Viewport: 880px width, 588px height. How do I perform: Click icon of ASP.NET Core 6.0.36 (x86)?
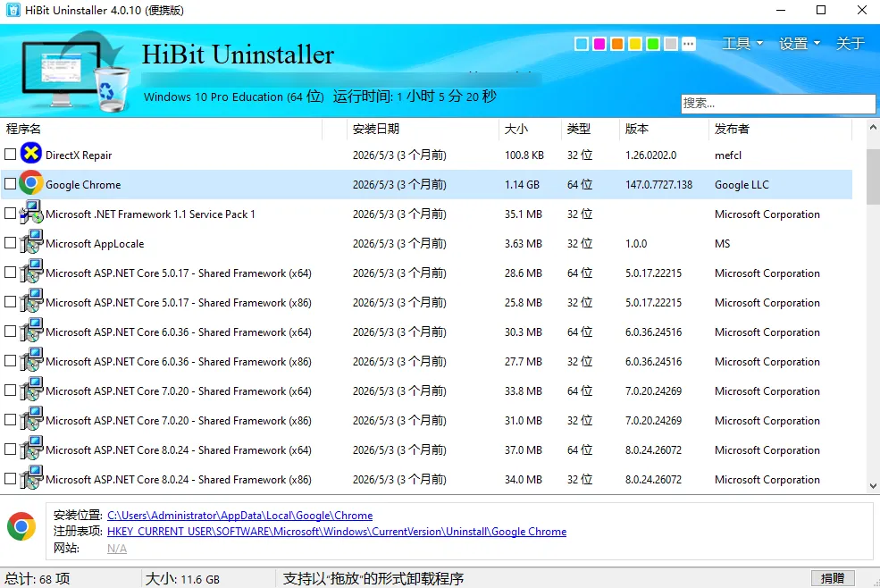coord(31,360)
